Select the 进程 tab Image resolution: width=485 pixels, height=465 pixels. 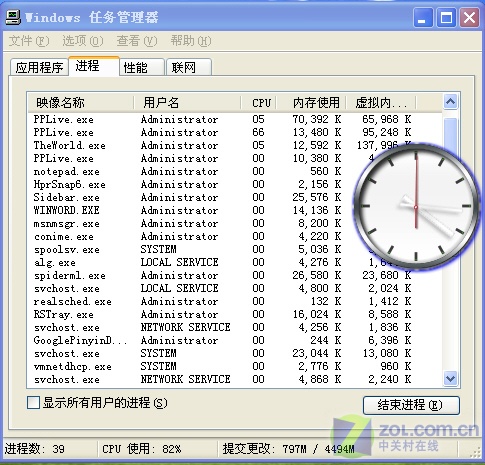tap(94, 66)
